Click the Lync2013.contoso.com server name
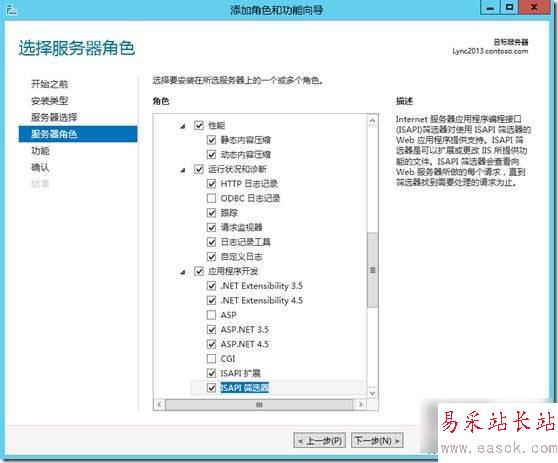This screenshot has width=558, height=463. coord(490,51)
